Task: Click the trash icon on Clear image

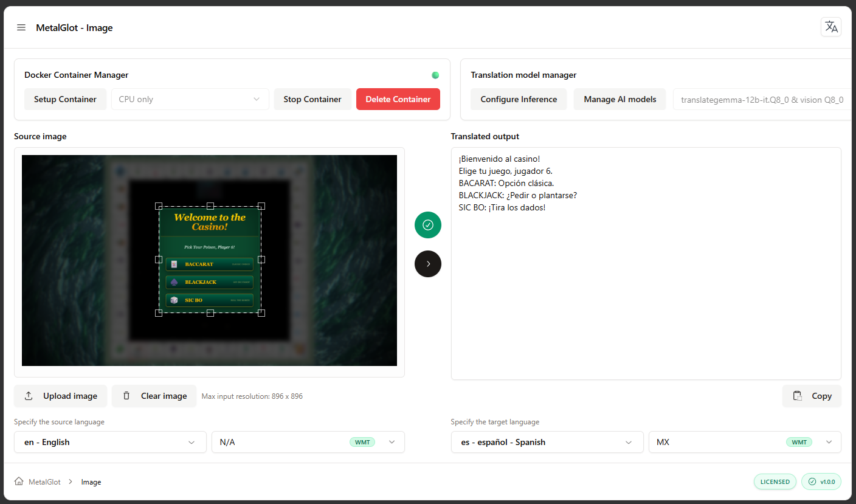Action: (x=126, y=396)
